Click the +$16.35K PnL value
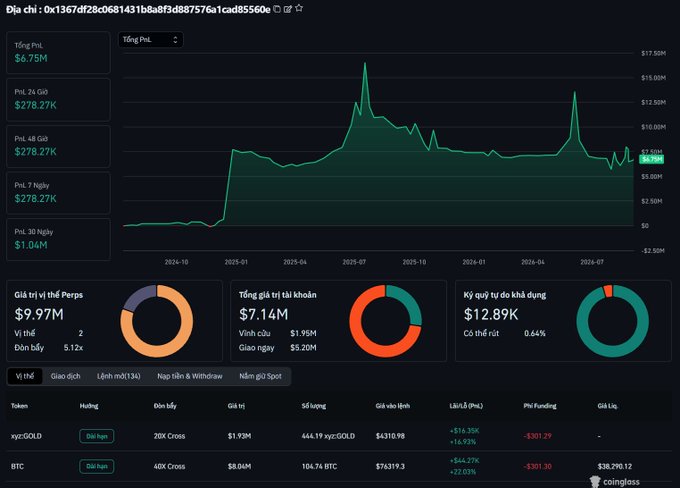Viewport: 680px width, 488px height. pos(464,431)
